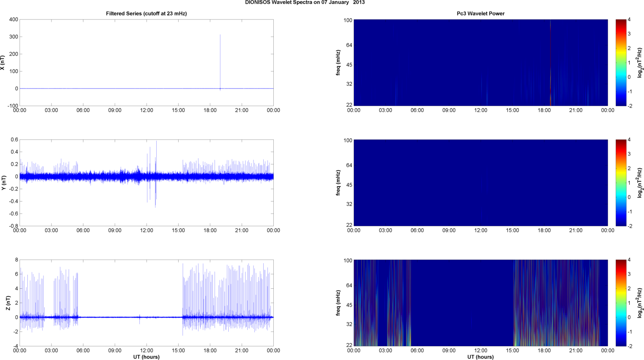
Task: Select the '0.6' tick on the Y (nT) axis
Action: [x=14, y=140]
